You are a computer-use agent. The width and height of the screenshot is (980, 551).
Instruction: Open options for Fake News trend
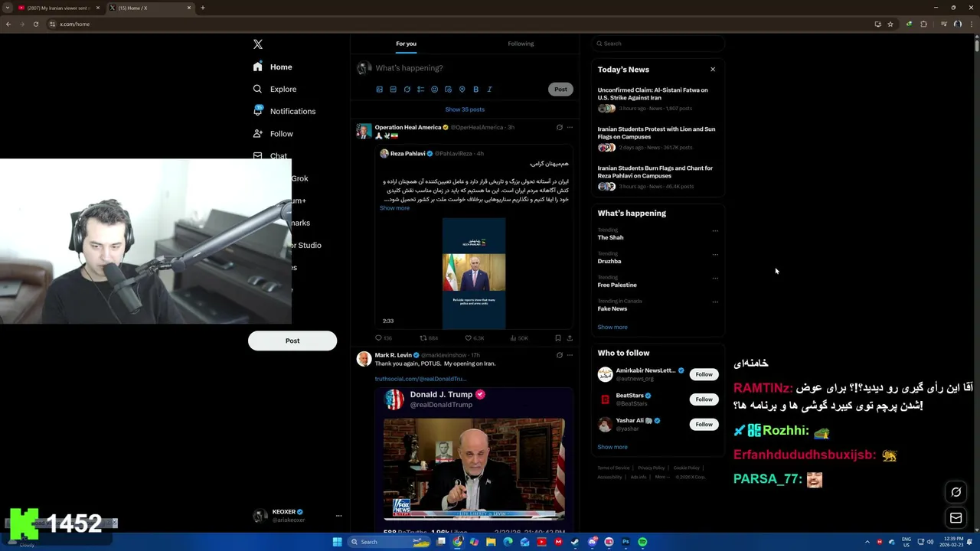pyautogui.click(x=715, y=302)
